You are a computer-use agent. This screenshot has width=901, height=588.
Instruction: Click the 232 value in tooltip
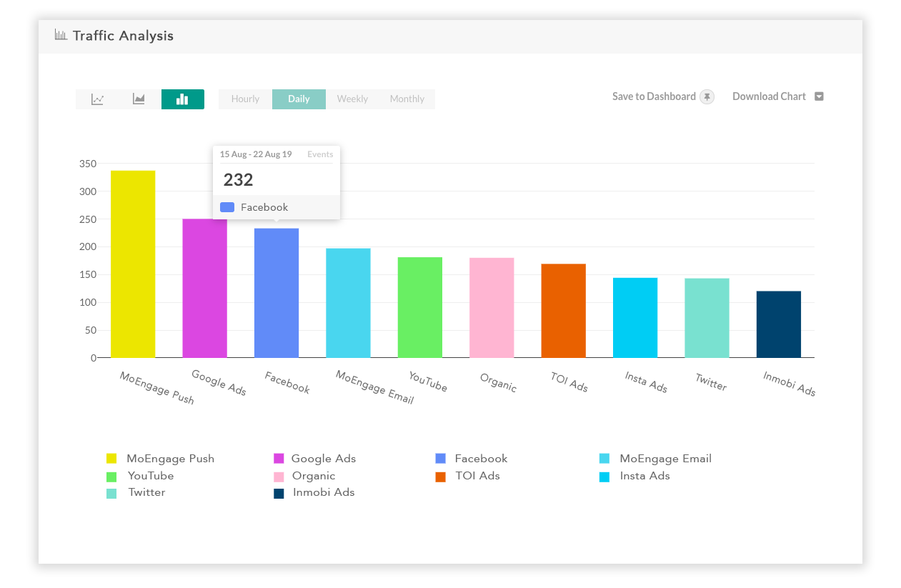(238, 180)
